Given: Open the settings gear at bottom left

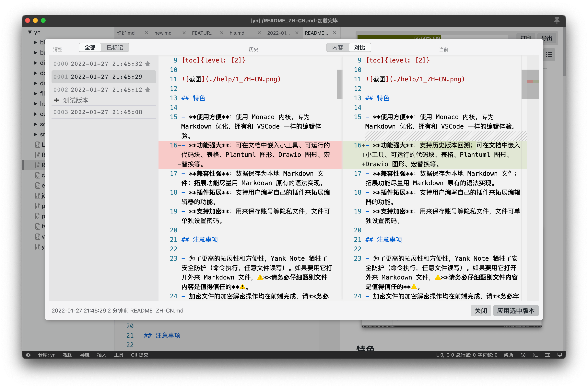Looking at the screenshot, I should pyautogui.click(x=29, y=355).
